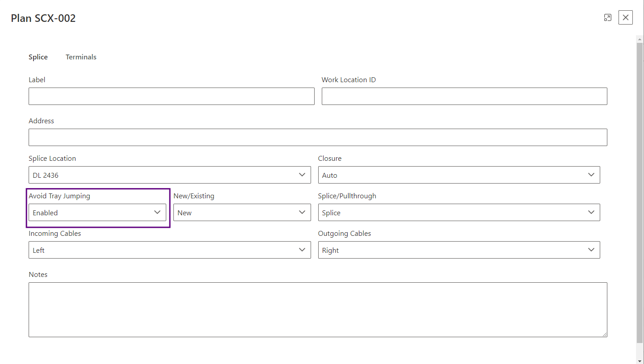Click inside the Notes text area
Image resolution: width=644 pixels, height=364 pixels.
pos(318,310)
